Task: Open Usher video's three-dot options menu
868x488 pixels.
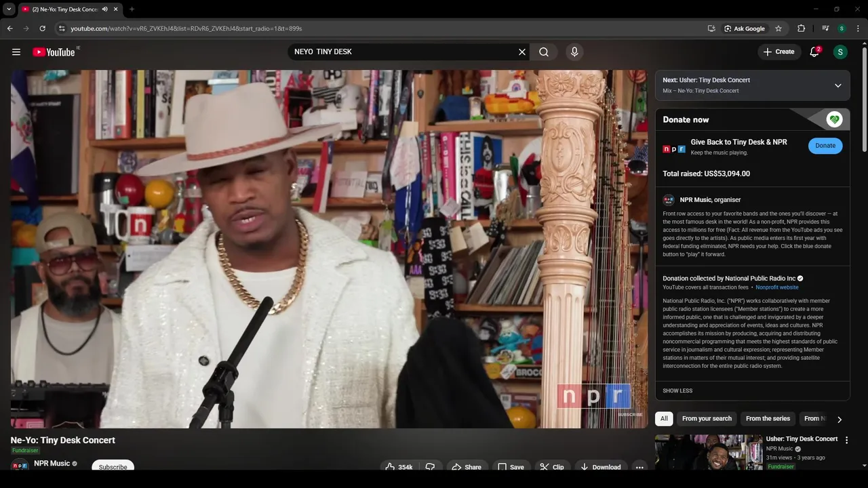Action: (x=846, y=440)
